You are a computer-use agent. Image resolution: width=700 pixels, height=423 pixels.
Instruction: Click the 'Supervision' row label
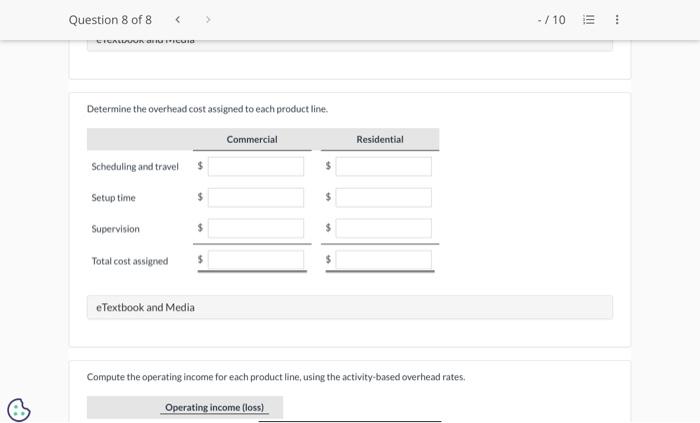pos(116,229)
